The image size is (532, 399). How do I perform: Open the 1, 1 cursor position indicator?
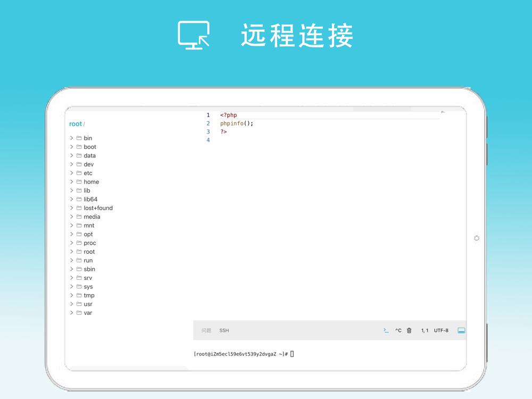pos(425,330)
